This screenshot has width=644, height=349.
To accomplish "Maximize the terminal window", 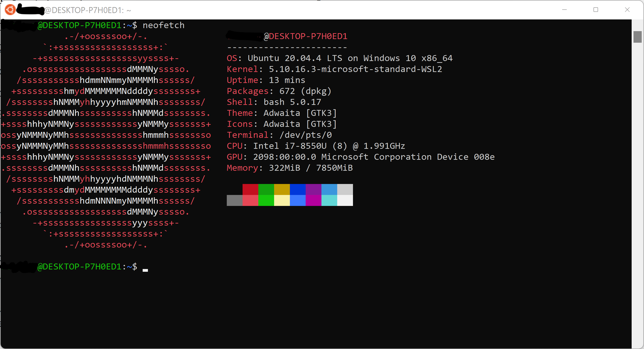I will [x=596, y=10].
